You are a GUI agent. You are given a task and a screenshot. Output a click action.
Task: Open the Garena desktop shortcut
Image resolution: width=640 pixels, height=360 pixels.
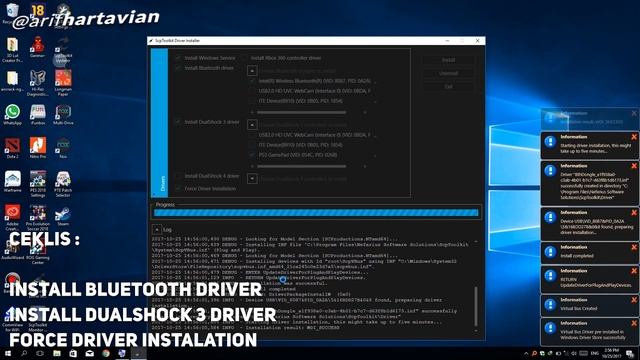[x=38, y=47]
